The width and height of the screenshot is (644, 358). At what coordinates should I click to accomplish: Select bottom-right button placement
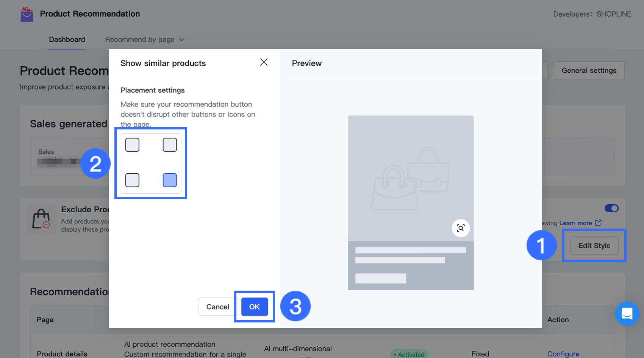click(x=170, y=180)
